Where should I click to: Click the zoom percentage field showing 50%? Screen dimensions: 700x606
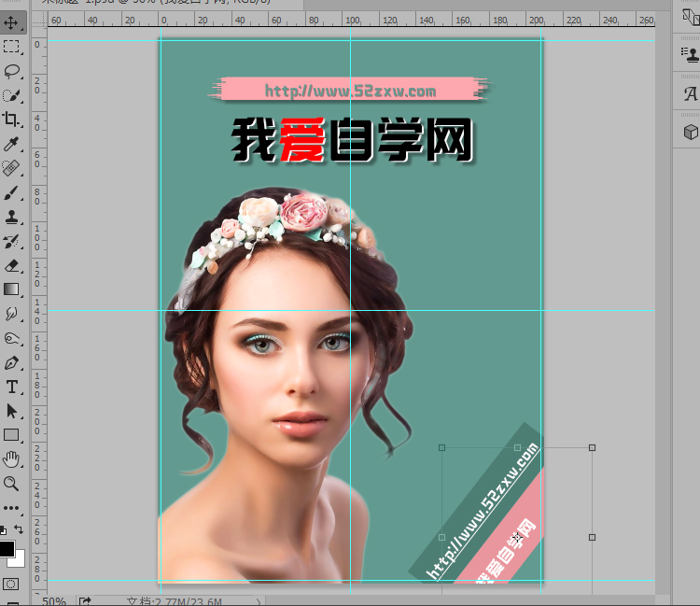pyautogui.click(x=54, y=600)
